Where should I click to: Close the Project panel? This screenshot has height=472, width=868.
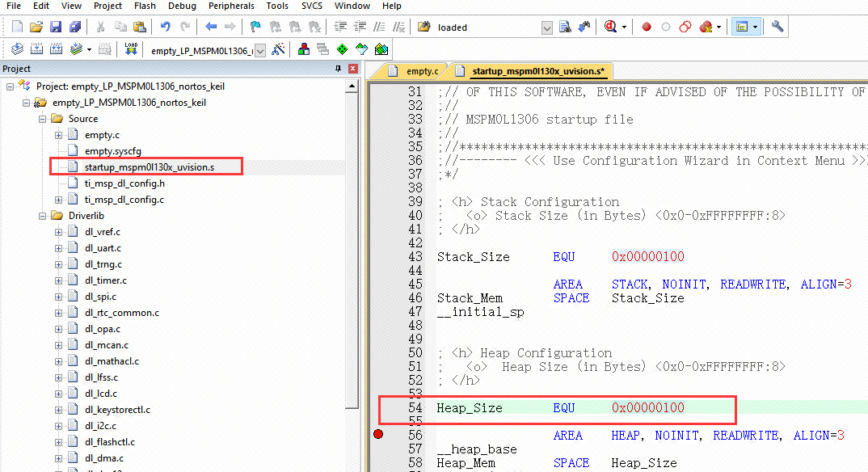point(352,69)
